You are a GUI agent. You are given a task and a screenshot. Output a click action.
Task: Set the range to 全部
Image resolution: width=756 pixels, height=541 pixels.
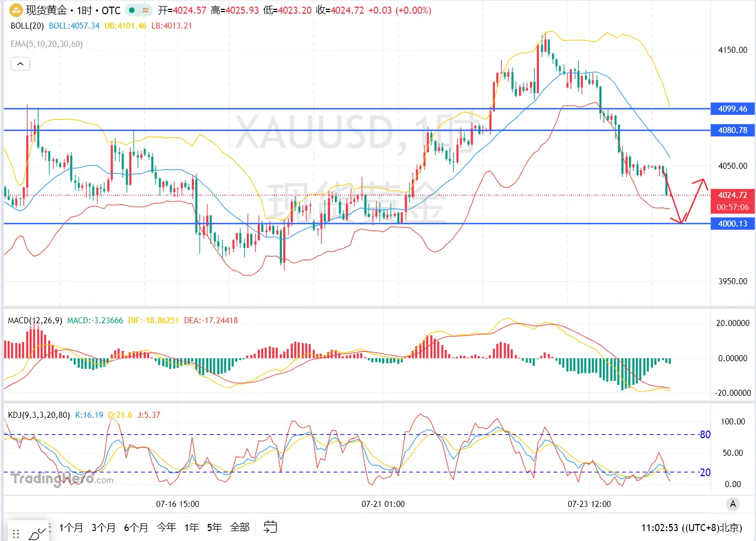(x=240, y=527)
